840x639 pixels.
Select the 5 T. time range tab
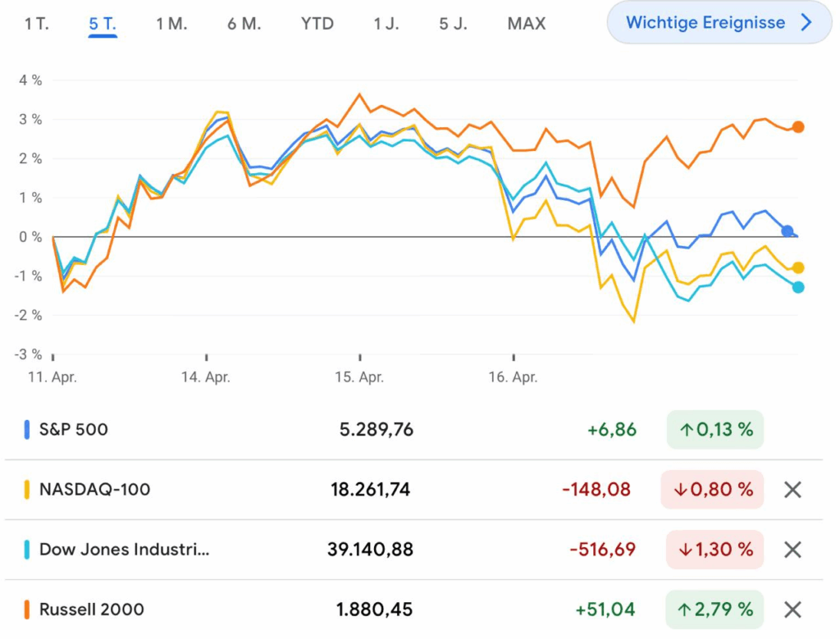(x=103, y=24)
